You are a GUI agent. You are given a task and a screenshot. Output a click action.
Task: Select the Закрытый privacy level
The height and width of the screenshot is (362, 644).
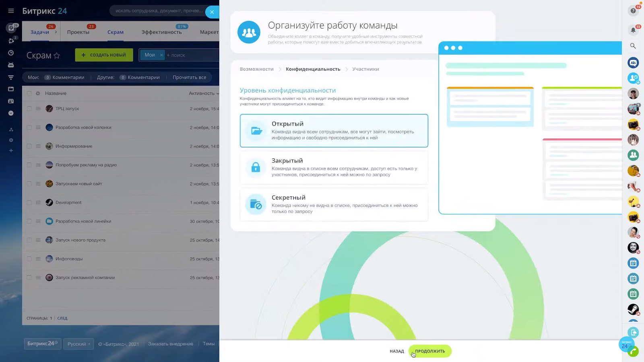[x=334, y=168]
